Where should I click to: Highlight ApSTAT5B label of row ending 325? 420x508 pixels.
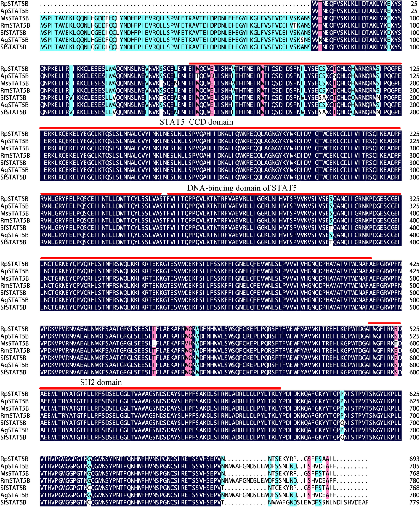point(15,206)
